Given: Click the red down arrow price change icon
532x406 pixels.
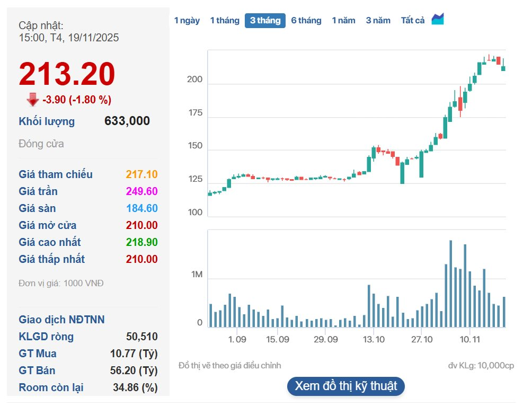Looking at the screenshot, I should click(33, 100).
